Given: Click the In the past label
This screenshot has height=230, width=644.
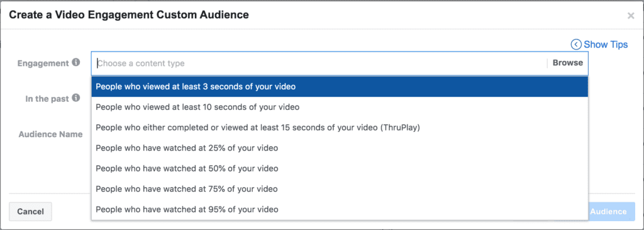Looking at the screenshot, I should (x=47, y=99).
